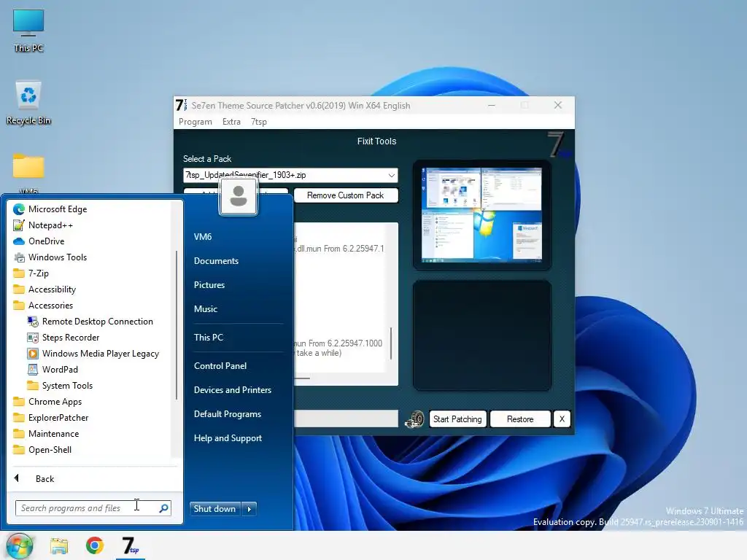Launch Steps Recorder
Screen dimensions: 747x560
[x=70, y=338]
